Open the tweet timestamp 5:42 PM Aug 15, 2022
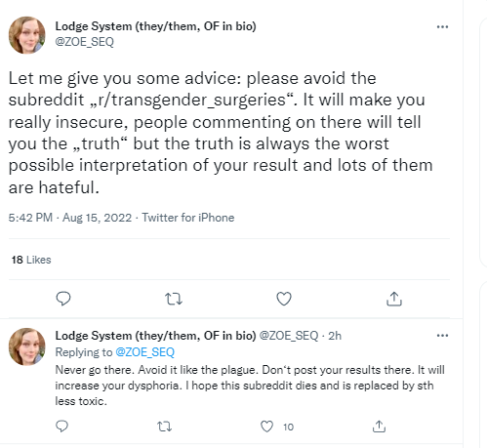This screenshot has width=487, height=448. 70,218
